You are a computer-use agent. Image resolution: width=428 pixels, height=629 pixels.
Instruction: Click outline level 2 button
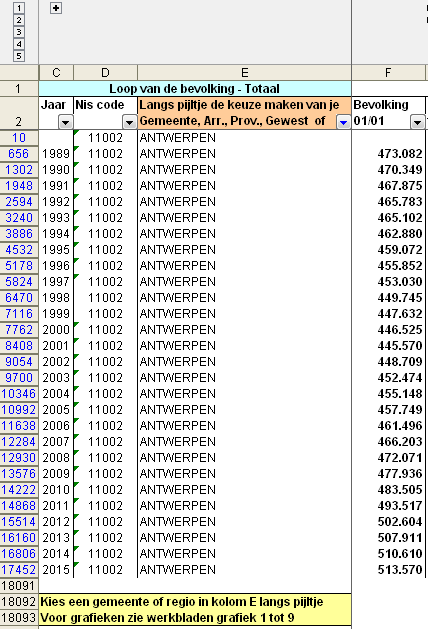pyautogui.click(x=18, y=20)
